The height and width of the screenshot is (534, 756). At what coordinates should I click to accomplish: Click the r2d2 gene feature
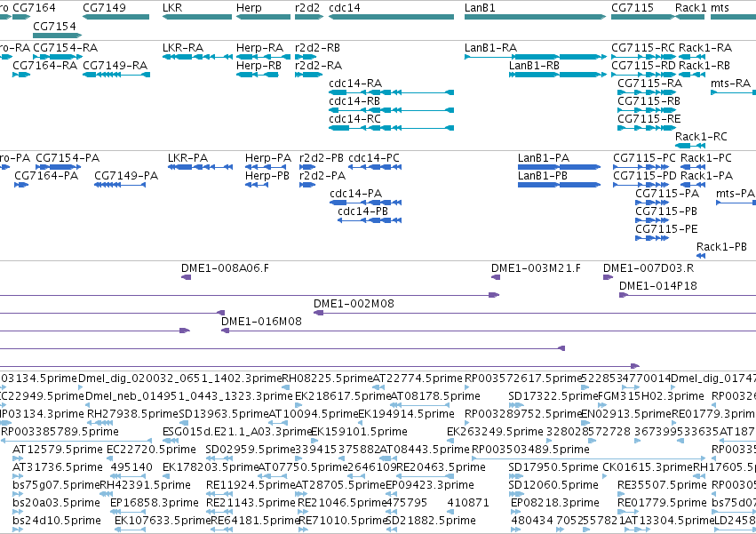(x=308, y=17)
